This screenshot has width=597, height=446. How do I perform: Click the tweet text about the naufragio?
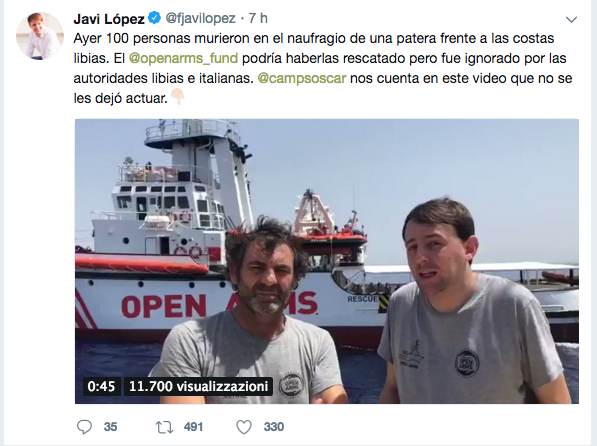[323, 68]
